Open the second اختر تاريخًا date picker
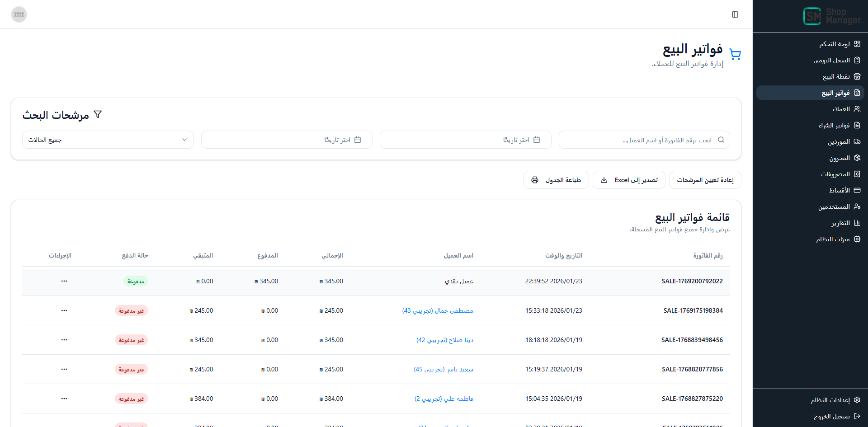Image resolution: width=868 pixels, height=427 pixels. click(x=287, y=140)
